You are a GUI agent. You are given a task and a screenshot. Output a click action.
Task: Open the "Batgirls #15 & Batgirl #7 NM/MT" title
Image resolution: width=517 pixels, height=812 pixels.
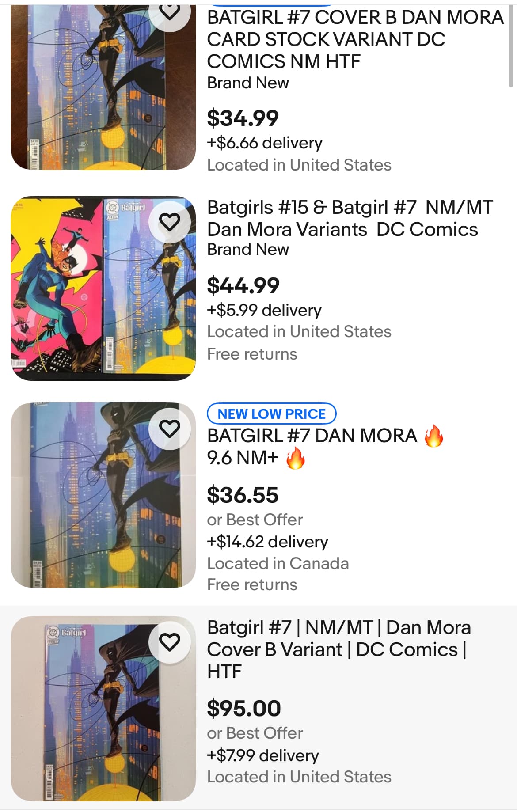pos(349,218)
